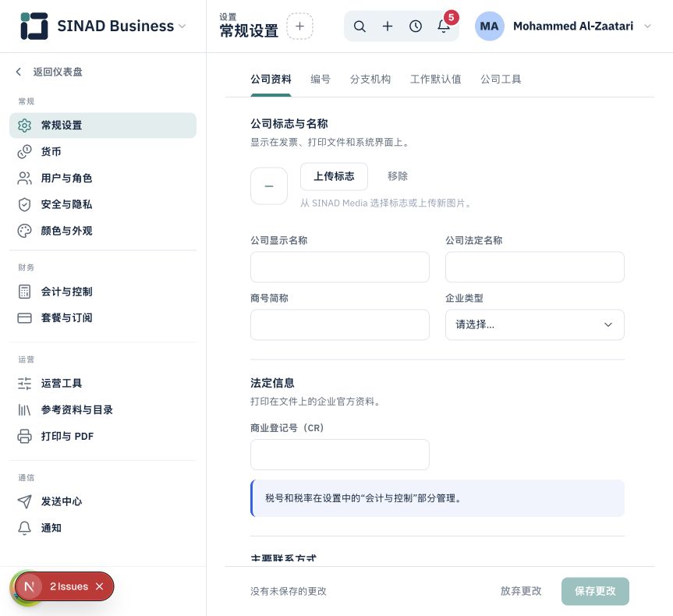Click the 放弃更改 button

521,591
